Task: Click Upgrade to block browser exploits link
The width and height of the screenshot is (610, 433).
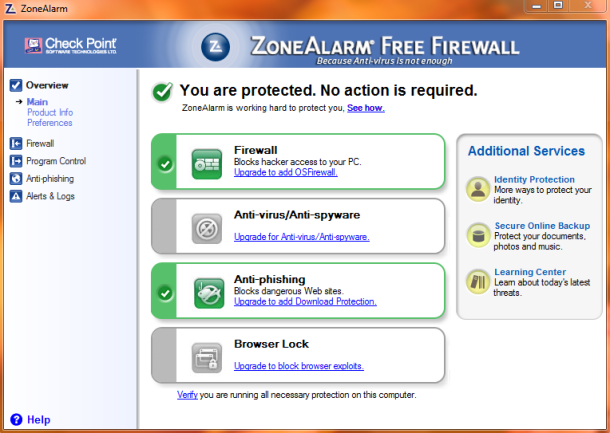Action: (x=299, y=366)
